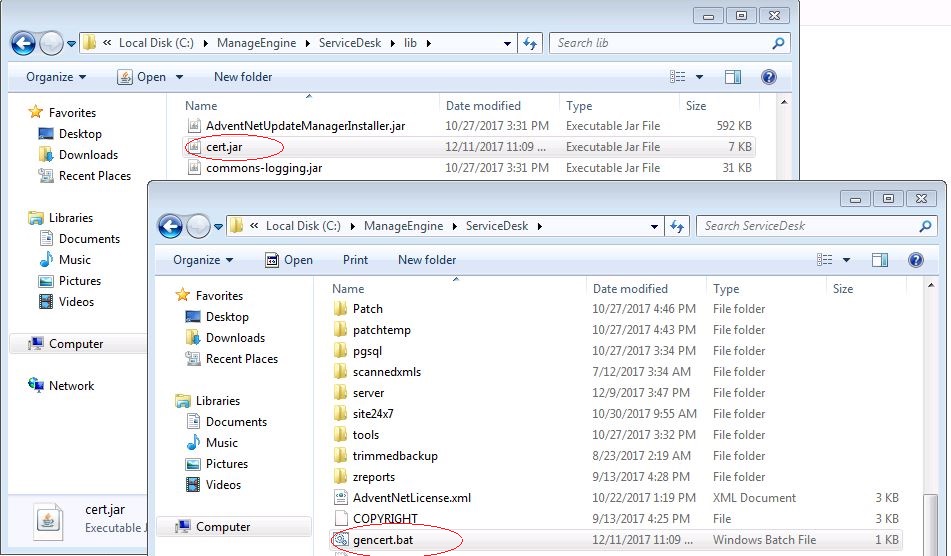Toggle the preview pane in the ServiceDesk window

pyautogui.click(x=880, y=260)
